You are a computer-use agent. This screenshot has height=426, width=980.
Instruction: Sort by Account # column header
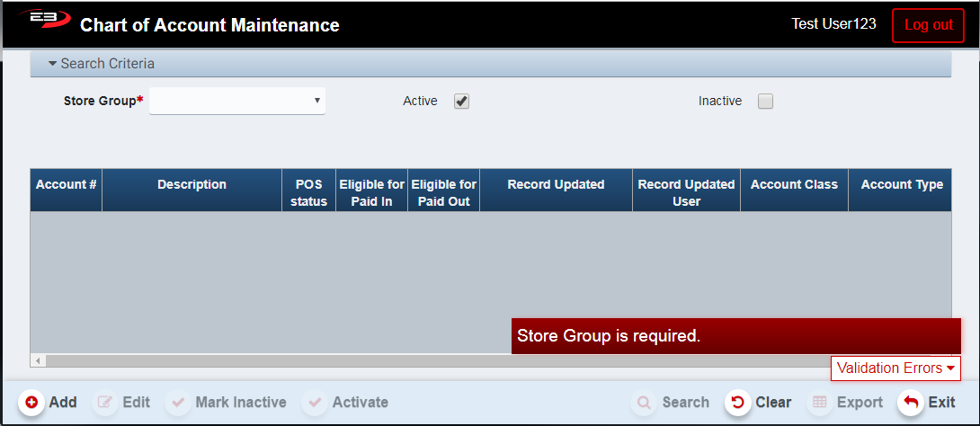tap(66, 185)
